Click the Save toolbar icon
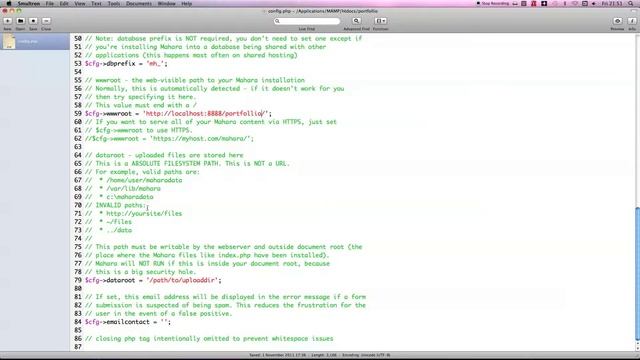Image resolution: width=640 pixels, height=360 pixels. click(33, 21)
